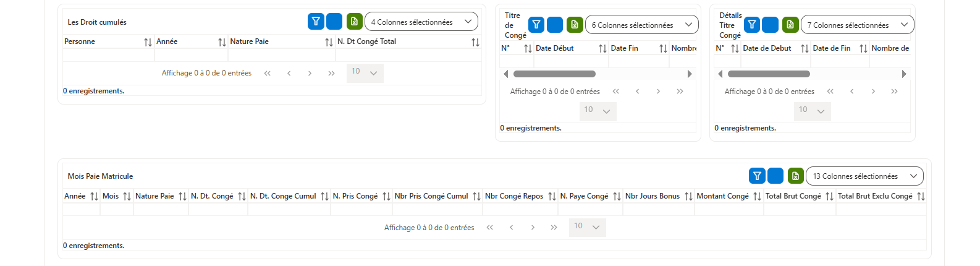The height and width of the screenshot is (266, 980).
Task: Open filter in Mois Paie Matricule panel
Action: [757, 176]
